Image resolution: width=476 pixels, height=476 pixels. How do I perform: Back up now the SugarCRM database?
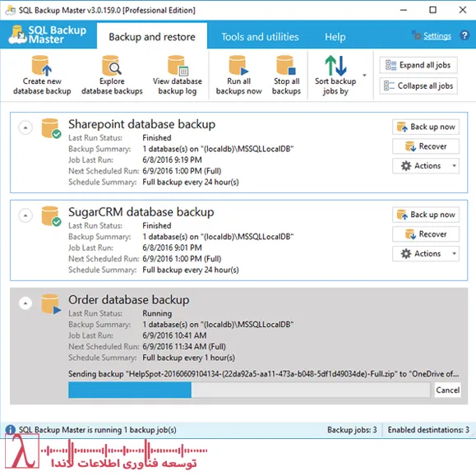[426, 215]
